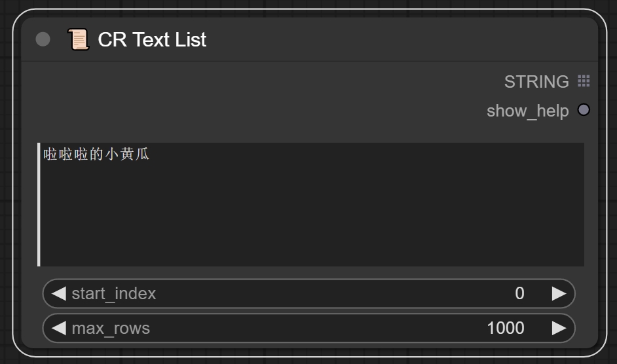Collapse the node using the gray dot
Image resolution: width=617 pixels, height=364 pixels.
click(43, 40)
